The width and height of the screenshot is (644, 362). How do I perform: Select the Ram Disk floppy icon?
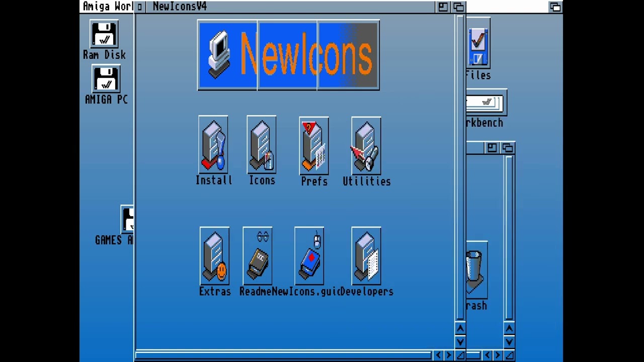(x=104, y=34)
